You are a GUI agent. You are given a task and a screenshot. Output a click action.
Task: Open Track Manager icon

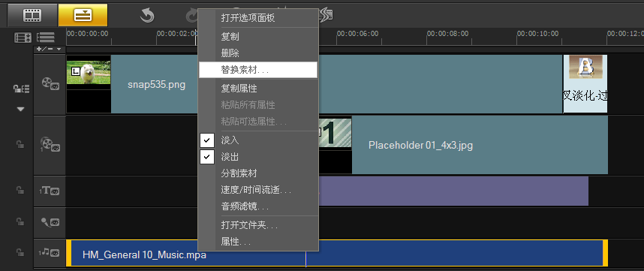[23, 38]
